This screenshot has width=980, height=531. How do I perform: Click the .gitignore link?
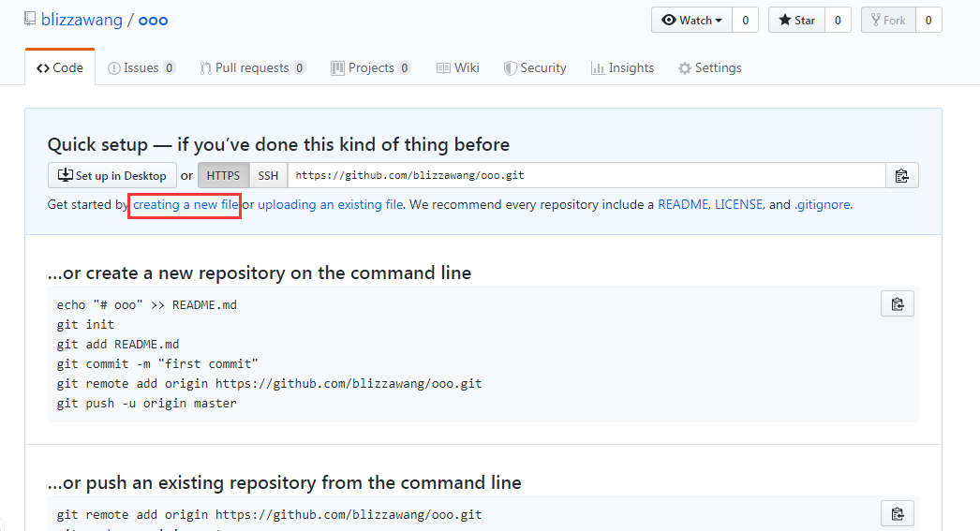pos(822,205)
